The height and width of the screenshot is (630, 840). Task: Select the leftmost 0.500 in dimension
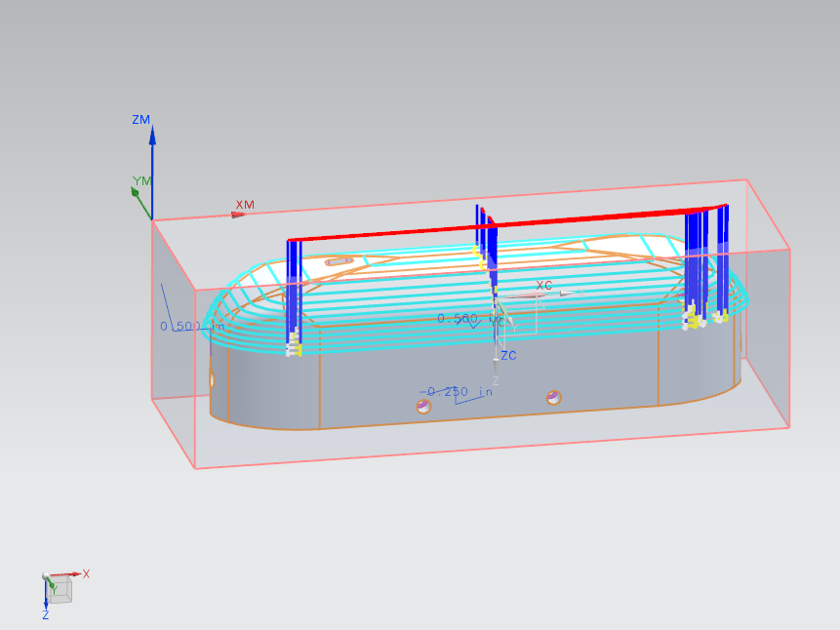[181, 327]
